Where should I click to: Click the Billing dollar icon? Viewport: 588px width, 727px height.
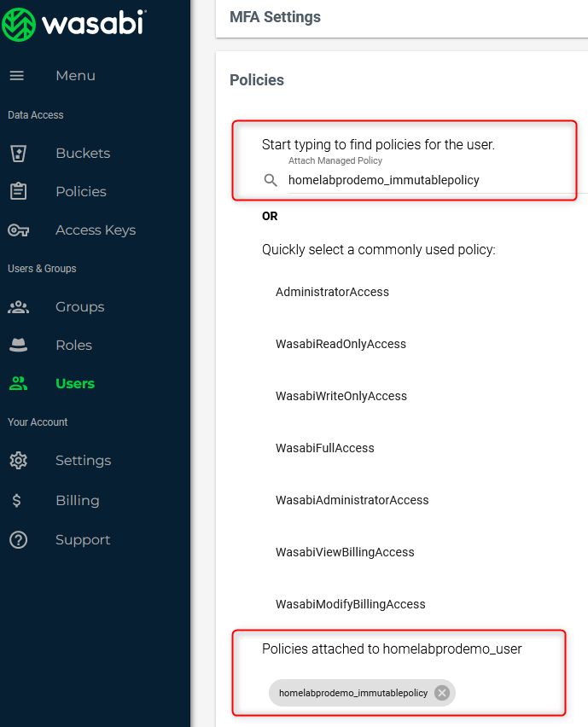point(18,501)
